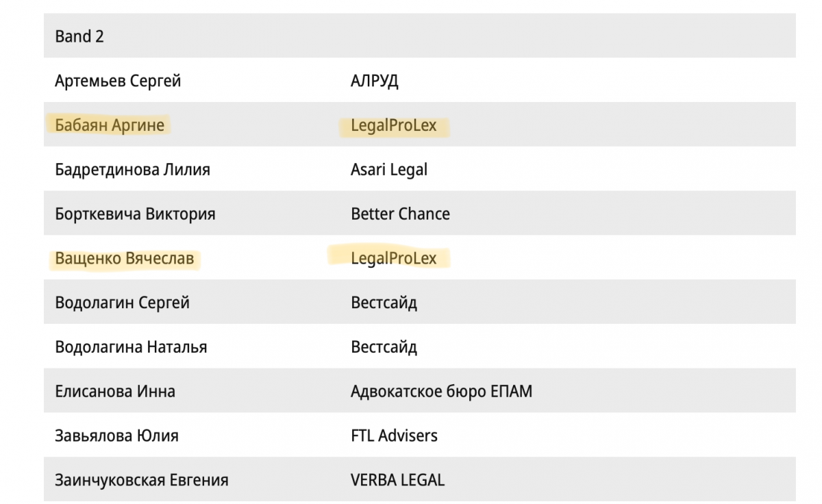Viewport: 822px width, 504px height.
Task: Click the firm Better Chance
Action: (401, 214)
